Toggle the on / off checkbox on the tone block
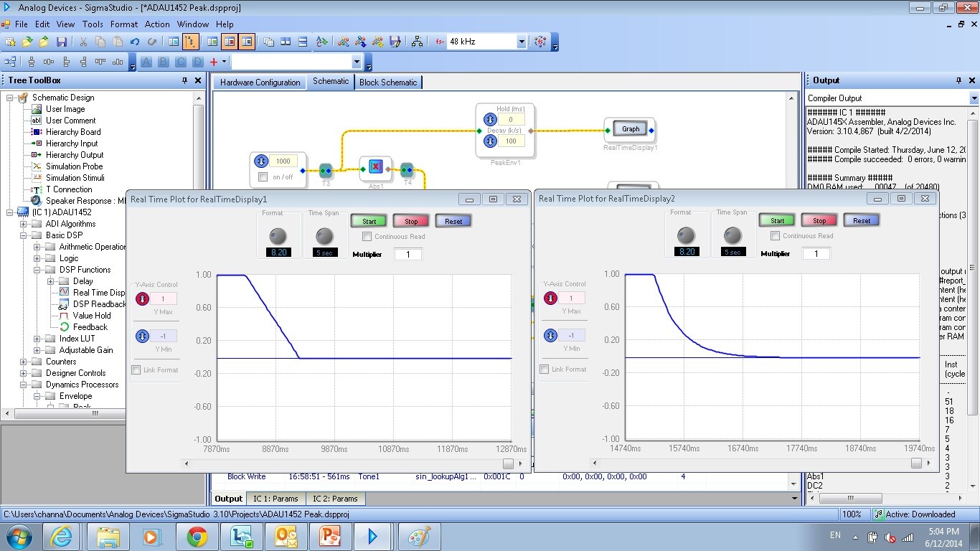 pos(263,177)
